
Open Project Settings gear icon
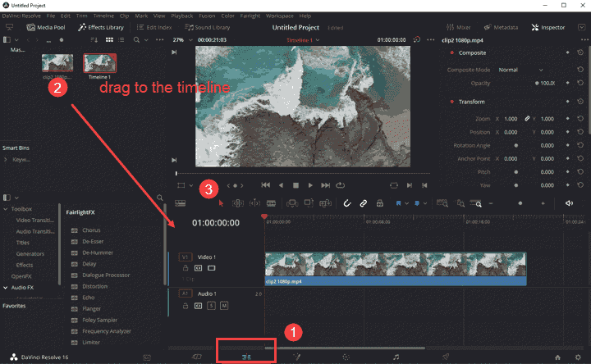pyautogui.click(x=578, y=357)
